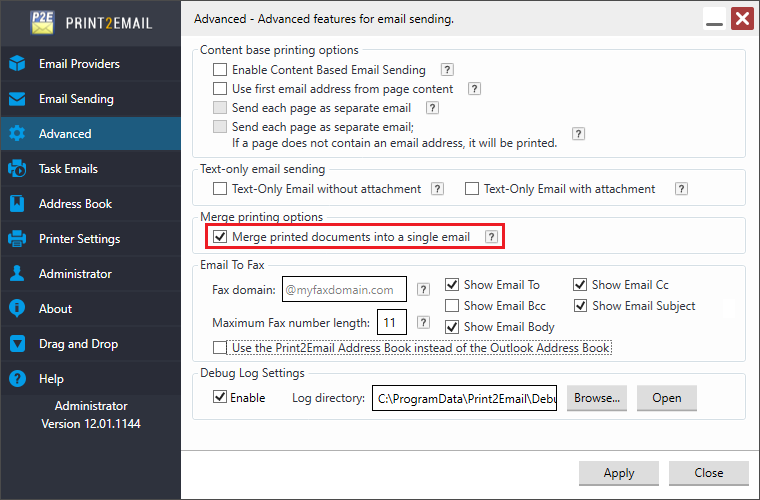The width and height of the screenshot is (760, 500).
Task: Open help for Merge printed documents option
Action: (491, 236)
